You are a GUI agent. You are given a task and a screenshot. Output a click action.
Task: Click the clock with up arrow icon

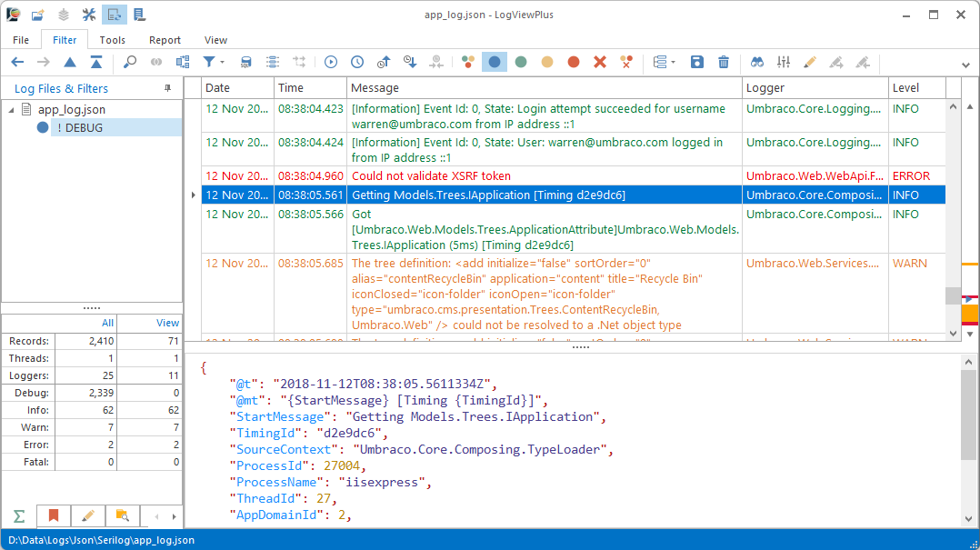coord(383,62)
